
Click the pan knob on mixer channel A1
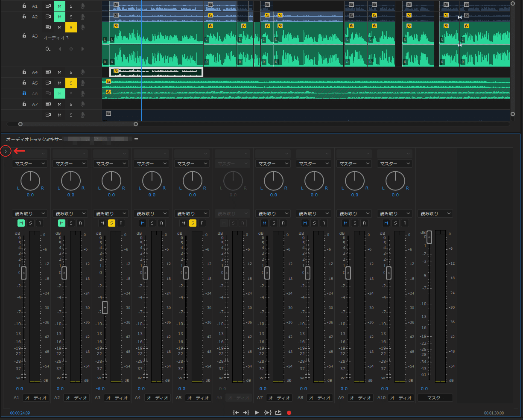point(30,181)
